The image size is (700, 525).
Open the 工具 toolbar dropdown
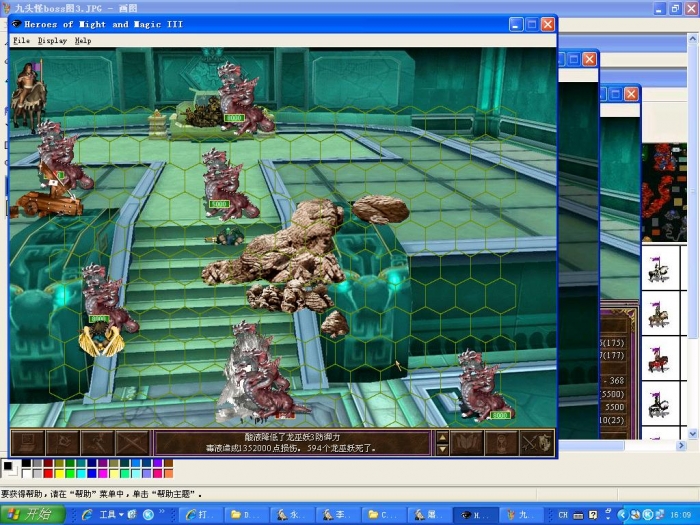[111, 515]
